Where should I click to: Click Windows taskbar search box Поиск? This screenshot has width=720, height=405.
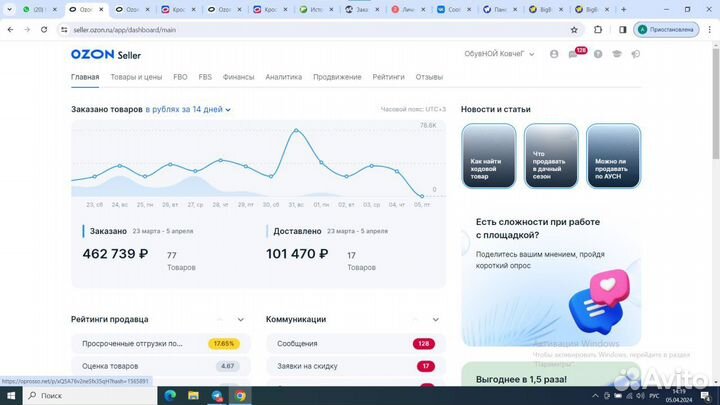[90, 395]
